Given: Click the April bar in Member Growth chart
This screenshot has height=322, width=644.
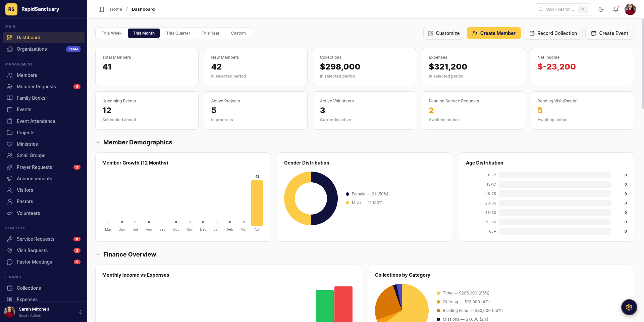Looking at the screenshot, I should tap(257, 203).
